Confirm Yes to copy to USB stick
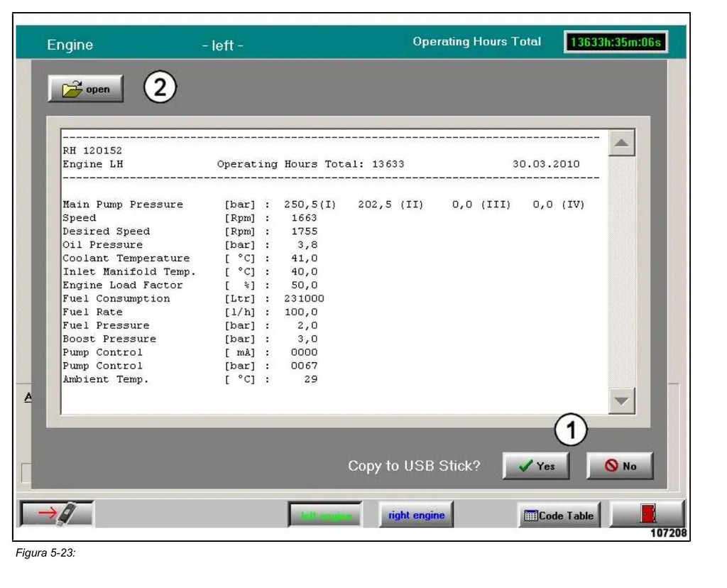 click(536, 466)
